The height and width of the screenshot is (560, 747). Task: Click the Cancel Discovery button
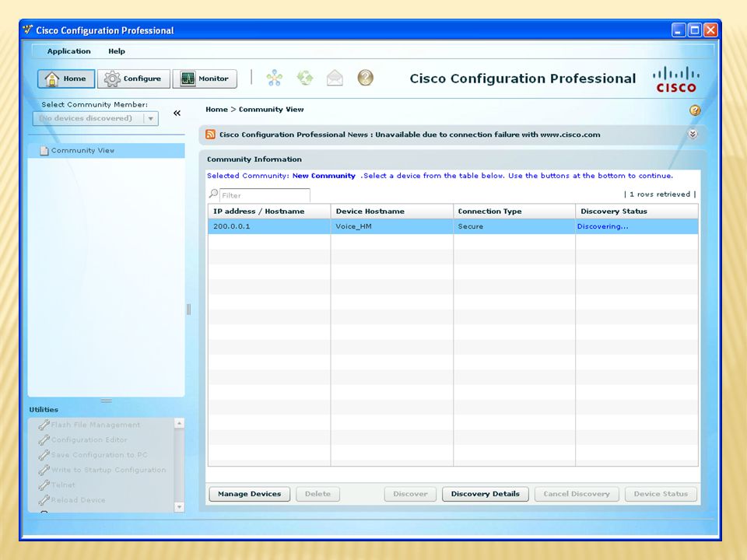point(577,494)
